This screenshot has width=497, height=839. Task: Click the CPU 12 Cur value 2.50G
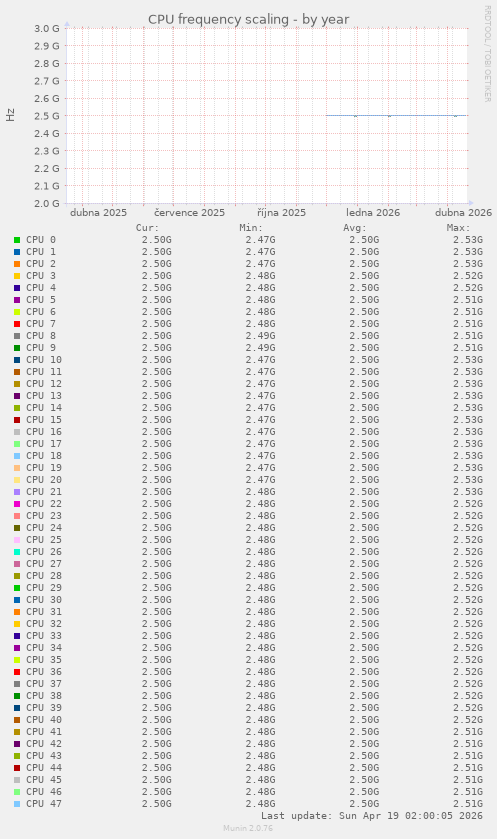click(x=157, y=384)
